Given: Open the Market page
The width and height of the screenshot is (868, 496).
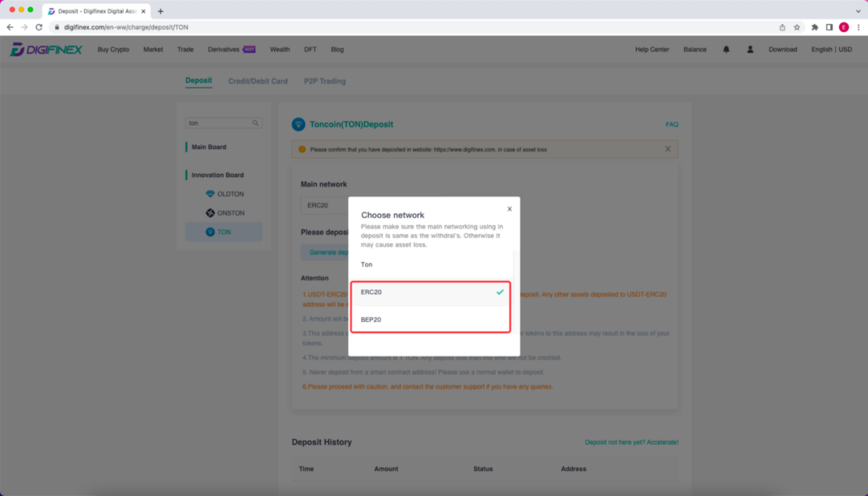Looking at the screenshot, I should pyautogui.click(x=153, y=49).
